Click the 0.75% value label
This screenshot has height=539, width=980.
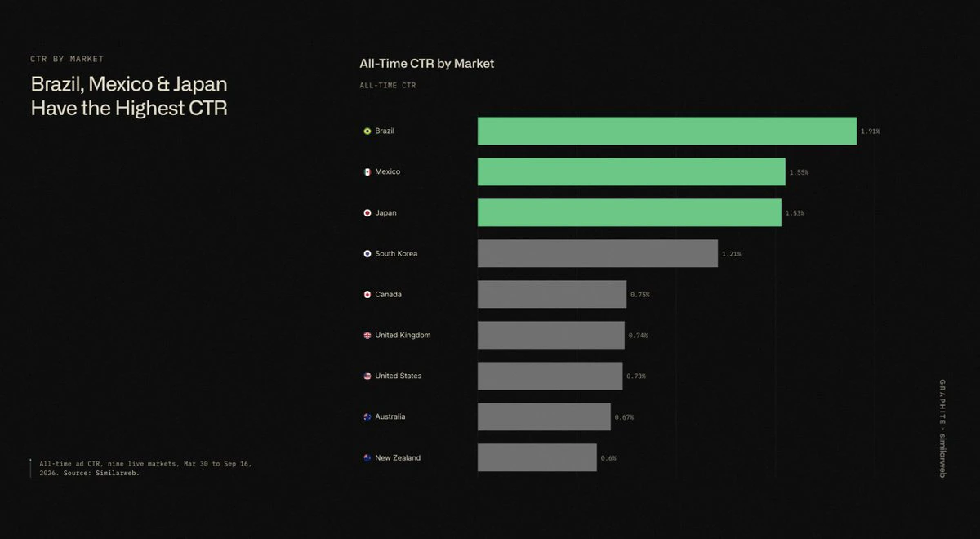[x=640, y=295]
